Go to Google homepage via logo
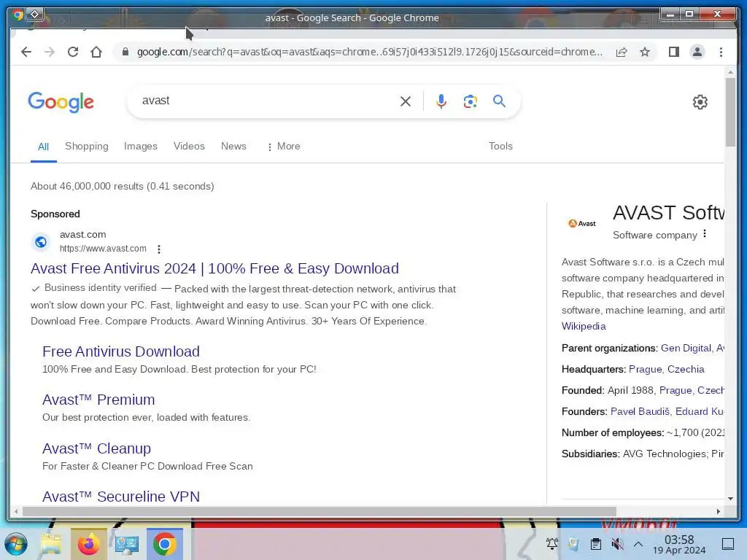This screenshot has height=560, width=747. tap(61, 102)
